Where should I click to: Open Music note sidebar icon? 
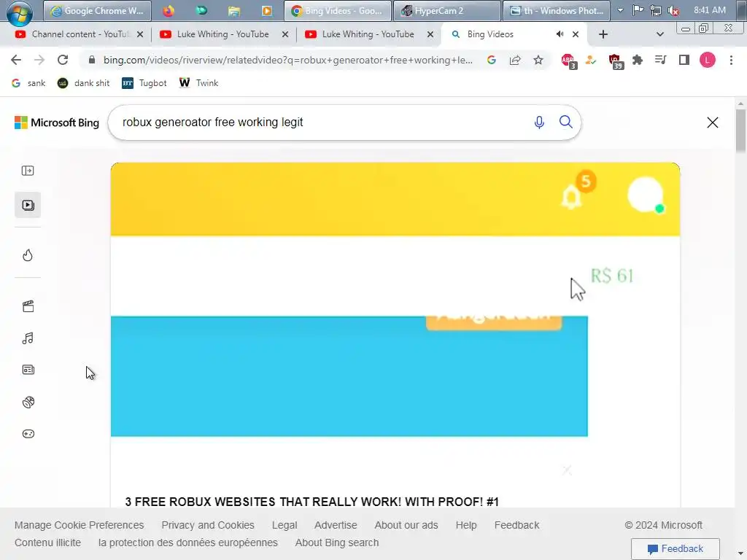28,338
